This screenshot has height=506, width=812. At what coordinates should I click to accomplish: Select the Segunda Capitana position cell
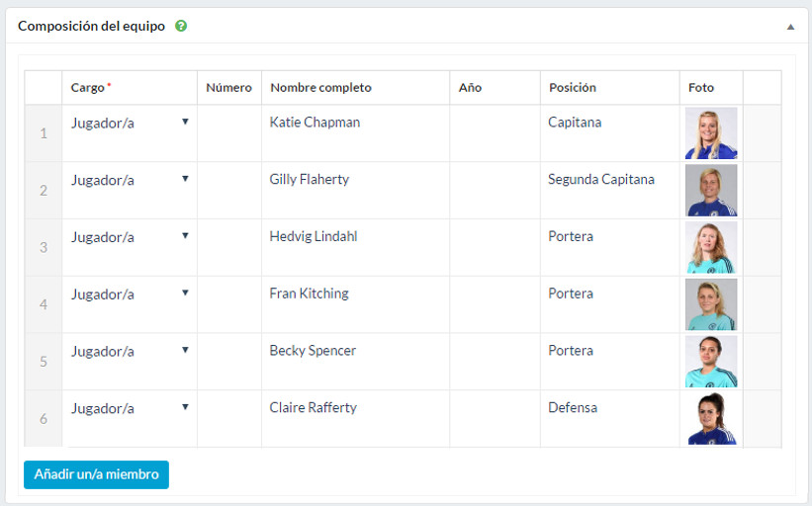[600, 180]
